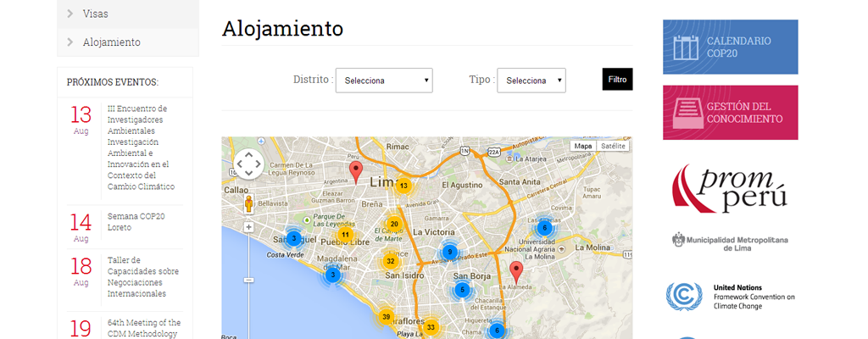Click the map zoom-in plus button
Screen dimensions: 868x339
tap(248, 227)
